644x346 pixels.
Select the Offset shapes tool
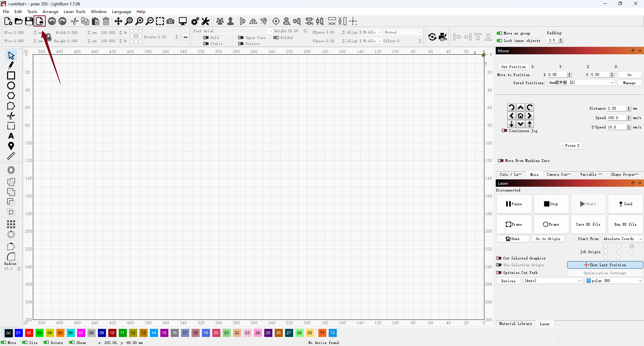pyautogui.click(x=11, y=170)
